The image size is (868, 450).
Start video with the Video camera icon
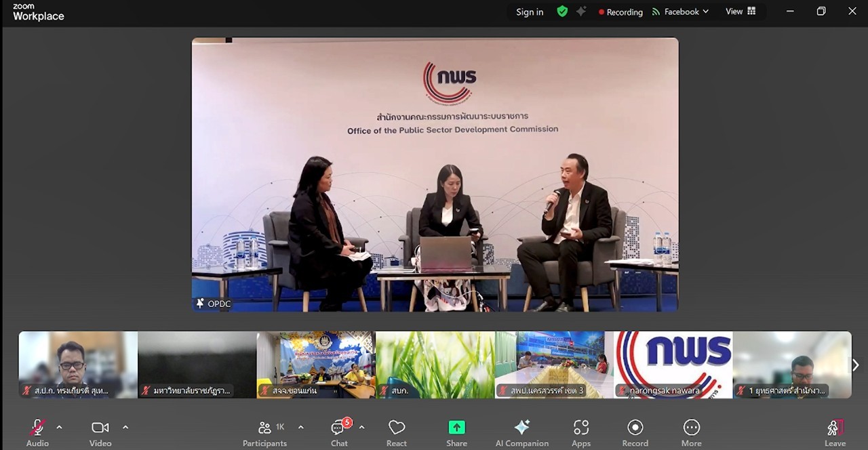click(100, 428)
